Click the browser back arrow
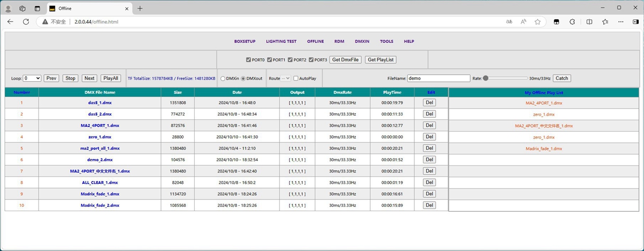Image resolution: width=644 pixels, height=251 pixels. click(10, 21)
